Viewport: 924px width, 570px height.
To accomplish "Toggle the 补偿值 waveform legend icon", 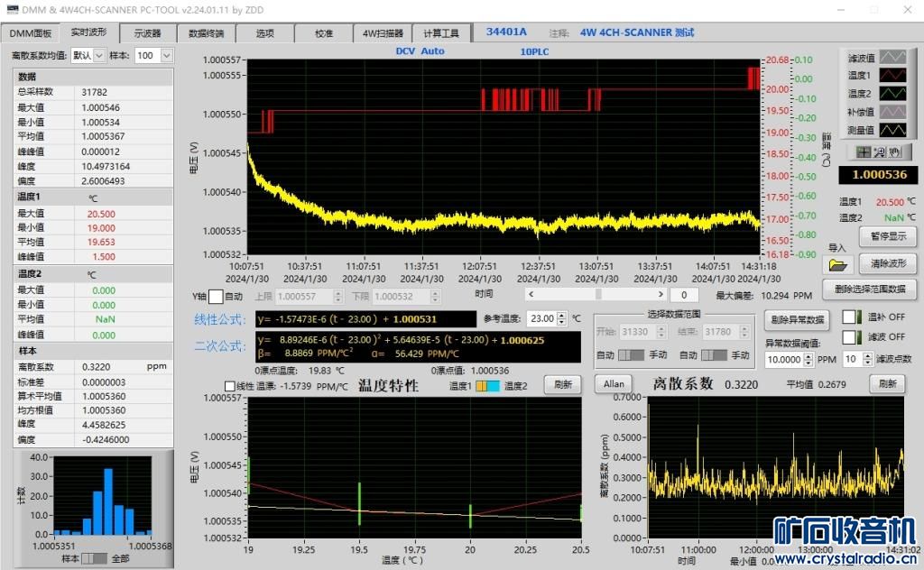I will pyautogui.click(x=892, y=112).
